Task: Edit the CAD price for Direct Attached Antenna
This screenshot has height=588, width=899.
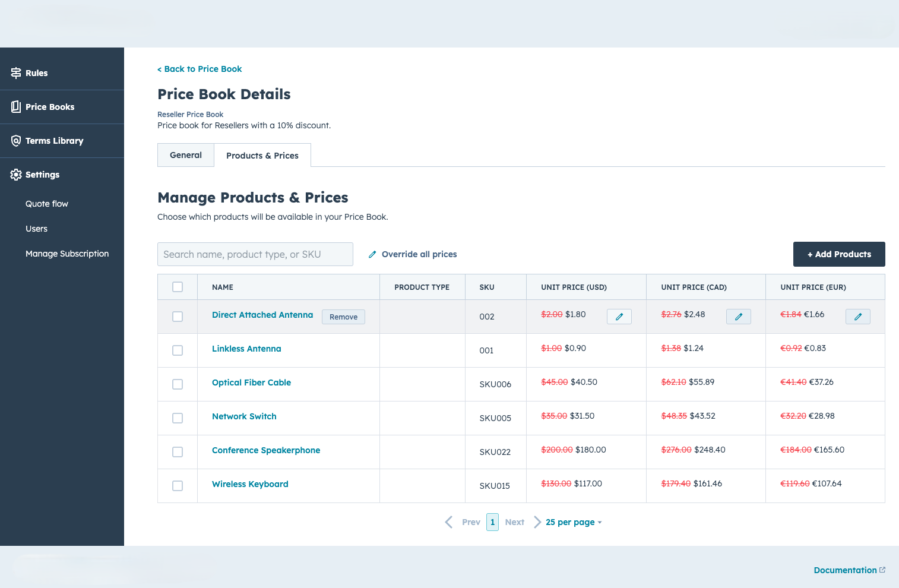Action: (738, 316)
